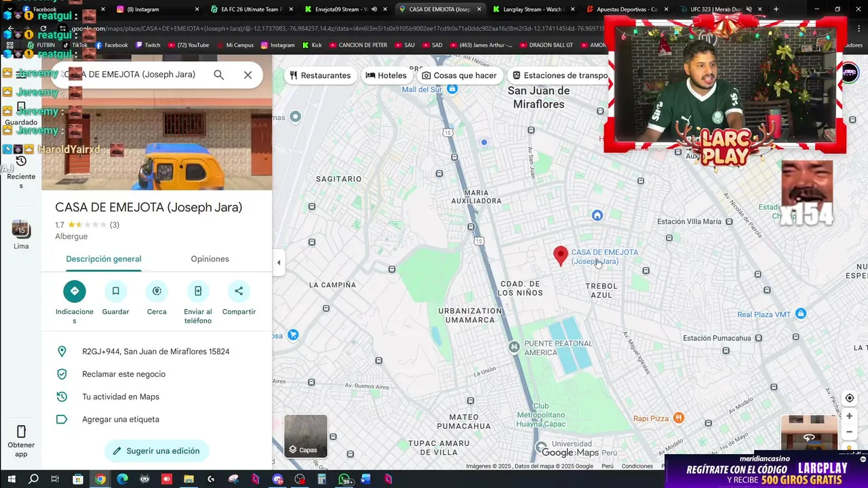Open a new browser tab with plus
Screen dimensions: 868x488
776,9
